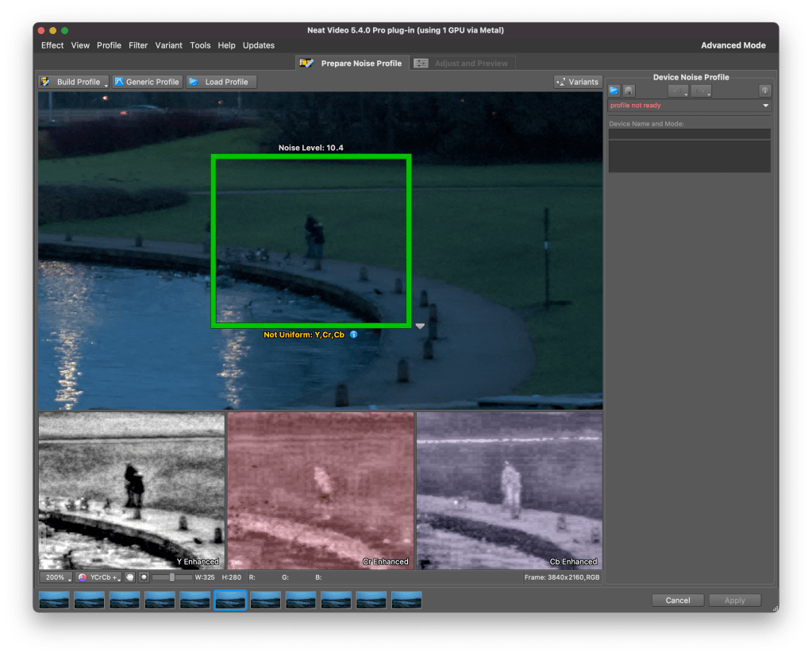Click the save profile floppy icon
This screenshot has height=656, width=812.
click(x=629, y=91)
